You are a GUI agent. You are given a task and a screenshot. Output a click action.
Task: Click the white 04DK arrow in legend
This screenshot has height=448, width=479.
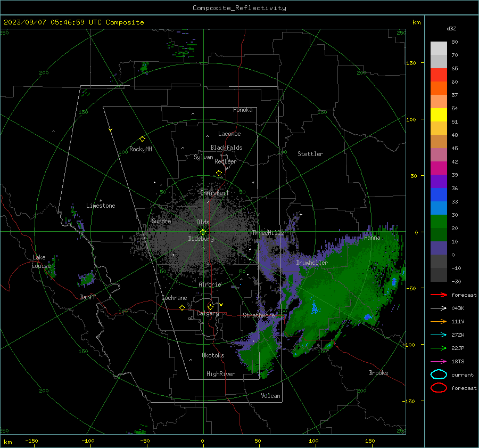(439, 308)
